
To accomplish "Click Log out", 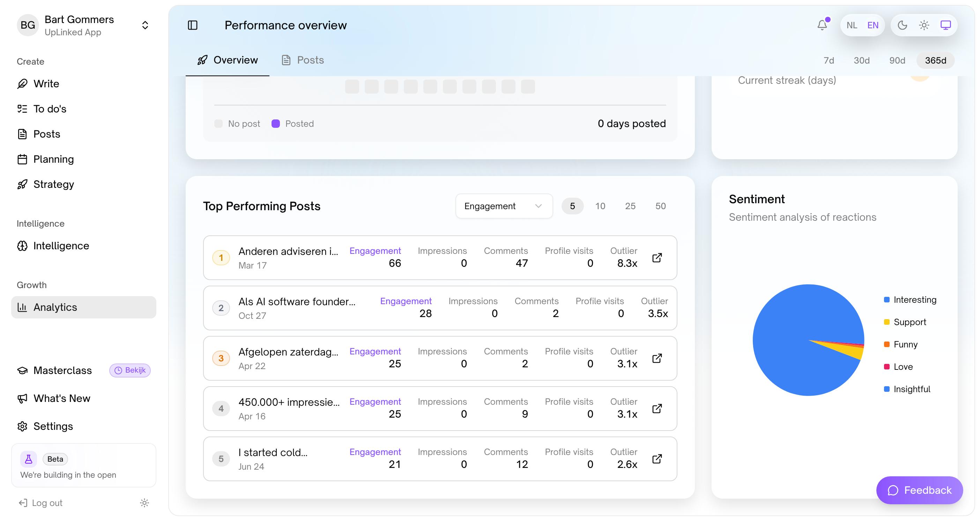I will tap(40, 503).
